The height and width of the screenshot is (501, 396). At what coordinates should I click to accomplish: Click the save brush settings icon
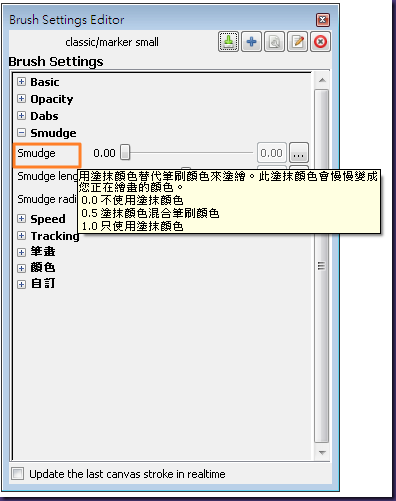tap(228, 42)
